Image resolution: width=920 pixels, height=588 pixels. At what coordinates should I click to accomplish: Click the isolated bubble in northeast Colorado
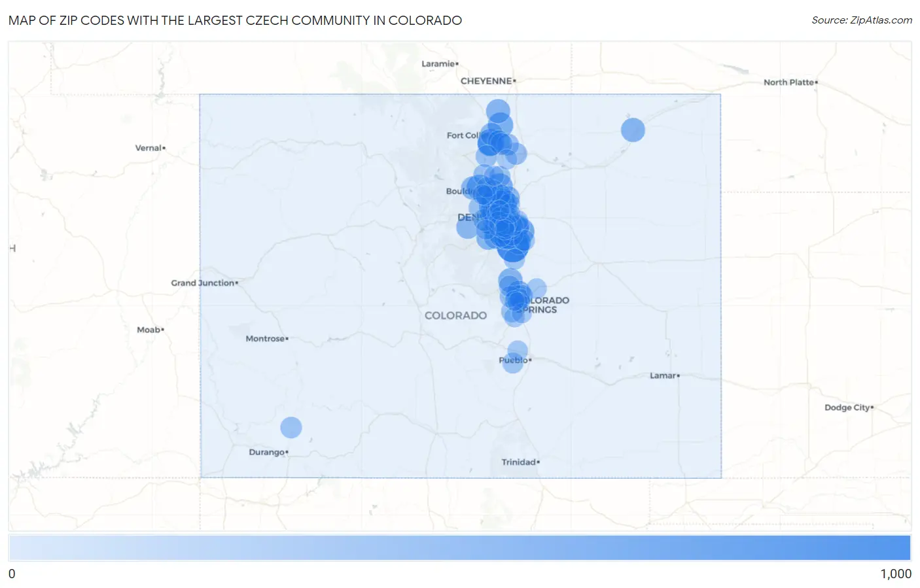633,130
